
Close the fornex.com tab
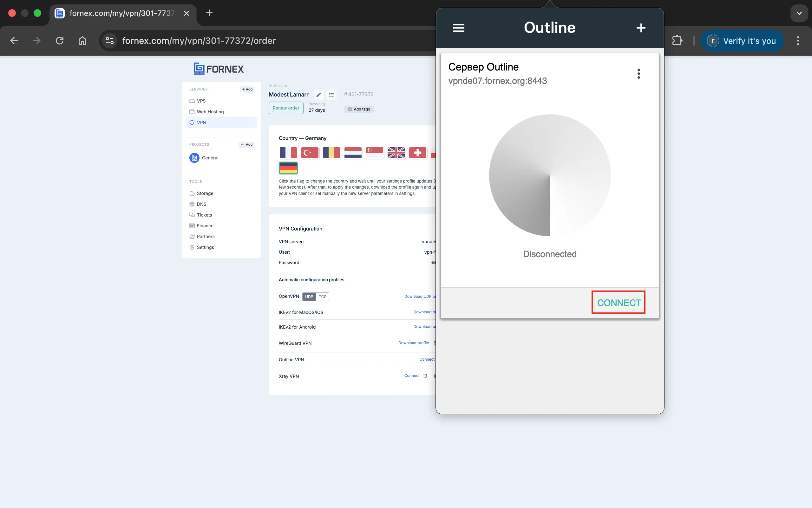coord(187,13)
